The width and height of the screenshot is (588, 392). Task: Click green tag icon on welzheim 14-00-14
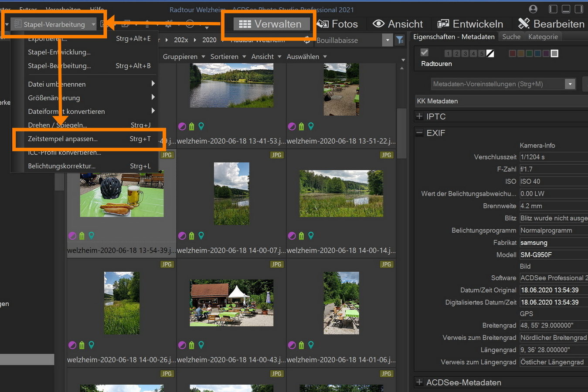coord(301,236)
